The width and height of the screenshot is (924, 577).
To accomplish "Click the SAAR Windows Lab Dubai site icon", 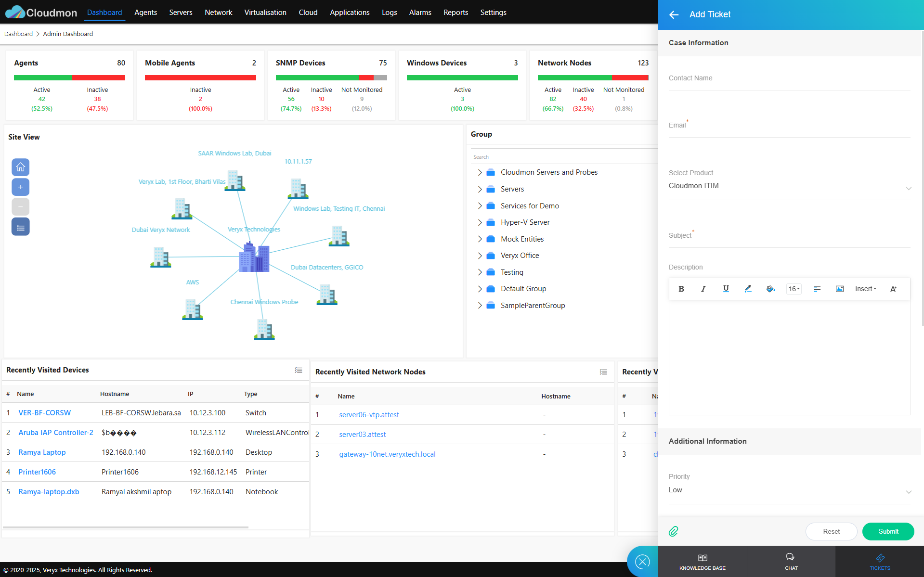I will [x=234, y=180].
